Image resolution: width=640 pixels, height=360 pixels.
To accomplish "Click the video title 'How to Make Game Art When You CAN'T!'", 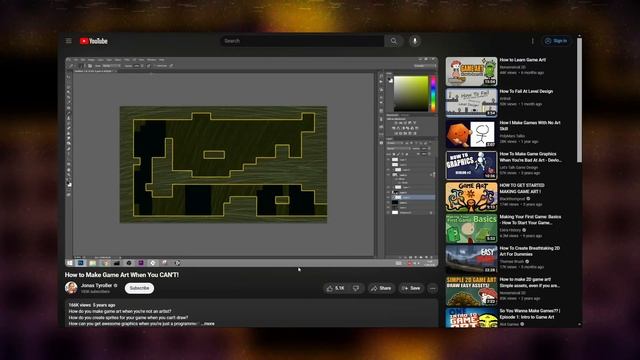I will click(122, 275).
